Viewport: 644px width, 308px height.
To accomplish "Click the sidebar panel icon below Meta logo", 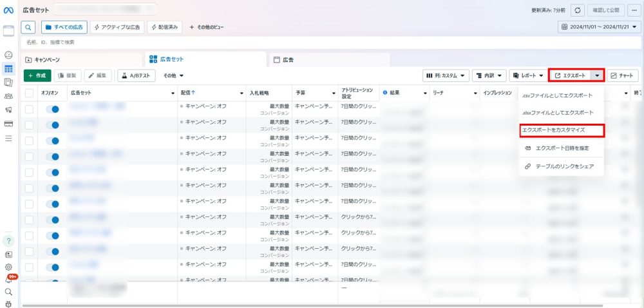I will [x=8, y=31].
